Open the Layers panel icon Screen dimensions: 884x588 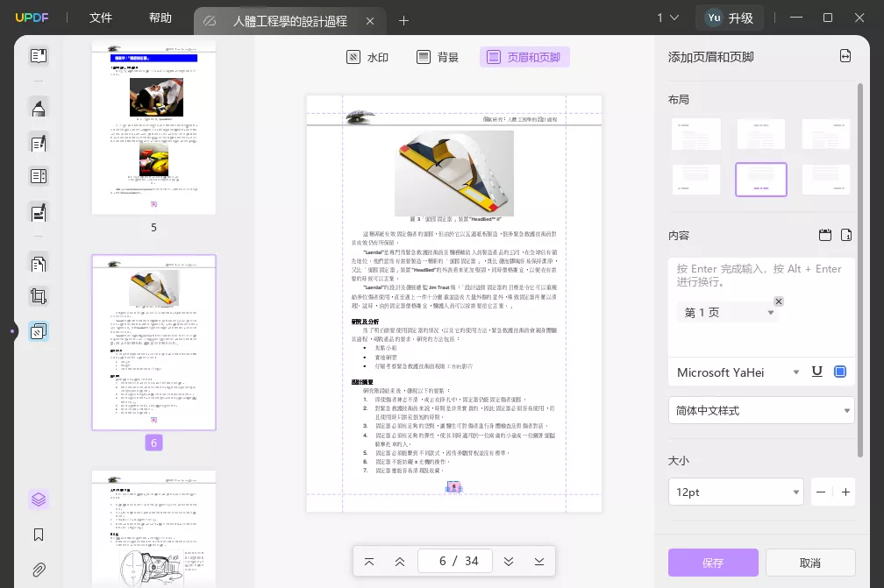tap(39, 499)
